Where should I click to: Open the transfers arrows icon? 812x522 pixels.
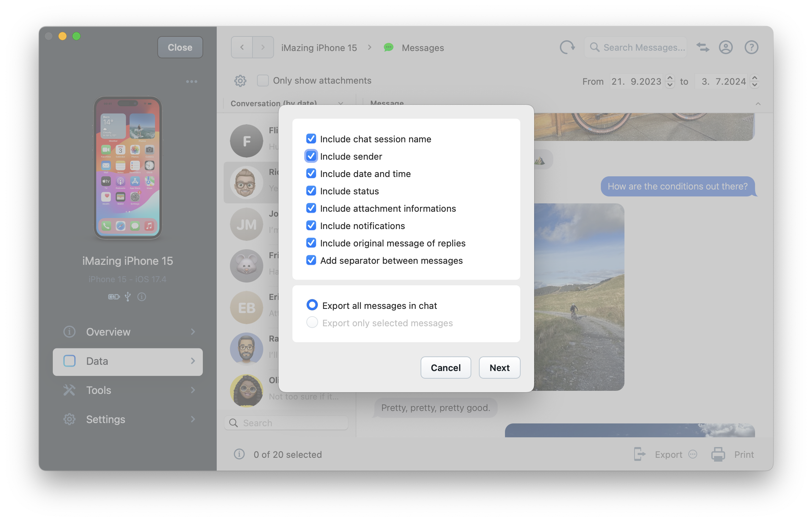tap(703, 47)
